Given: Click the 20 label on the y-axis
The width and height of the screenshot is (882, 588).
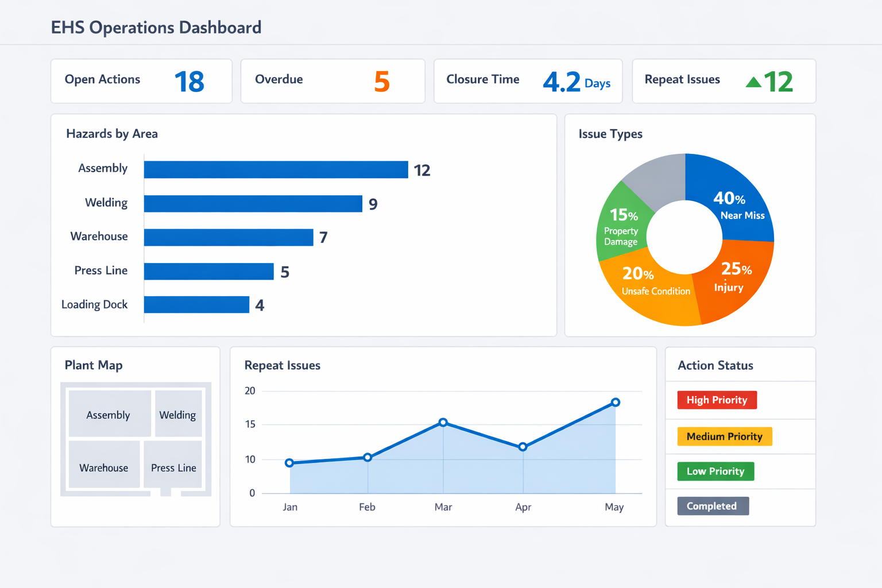Looking at the screenshot, I should [250, 391].
